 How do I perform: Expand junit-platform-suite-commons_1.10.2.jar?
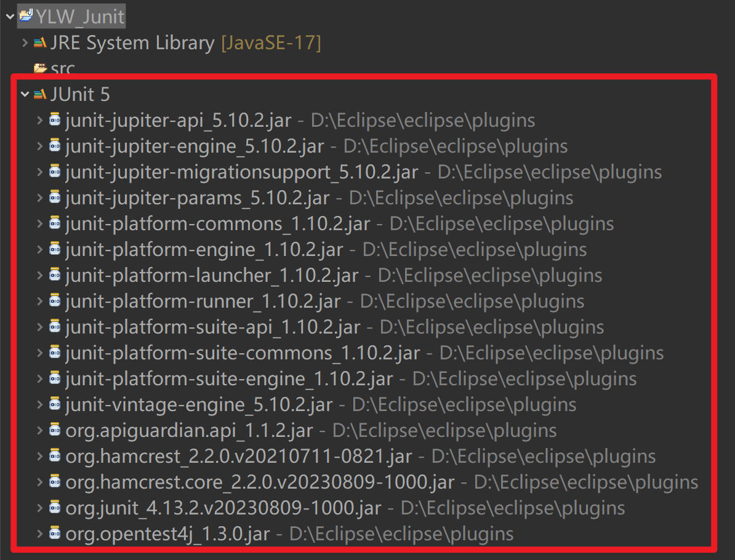[40, 353]
